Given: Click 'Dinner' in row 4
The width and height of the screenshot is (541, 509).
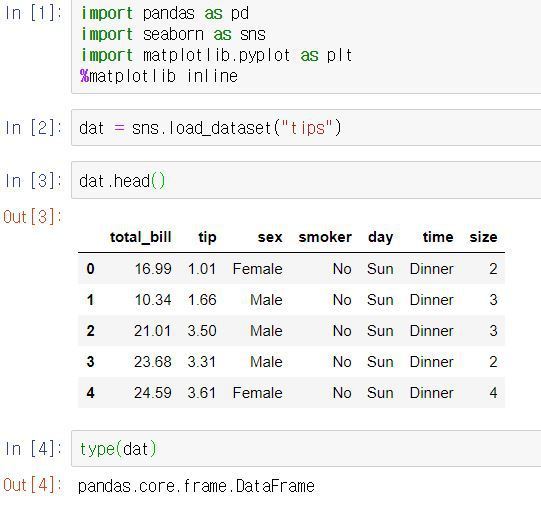Looking at the screenshot, I should (x=432, y=393).
